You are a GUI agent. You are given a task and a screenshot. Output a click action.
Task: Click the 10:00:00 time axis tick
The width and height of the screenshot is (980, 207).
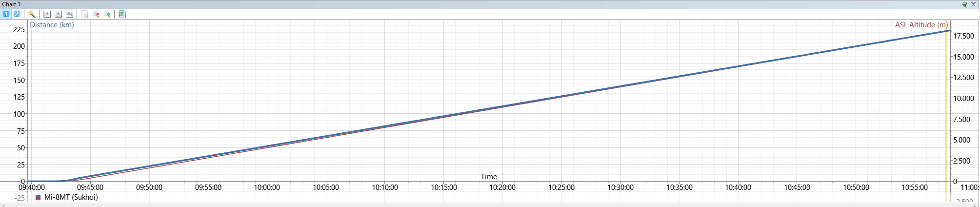[x=267, y=187]
